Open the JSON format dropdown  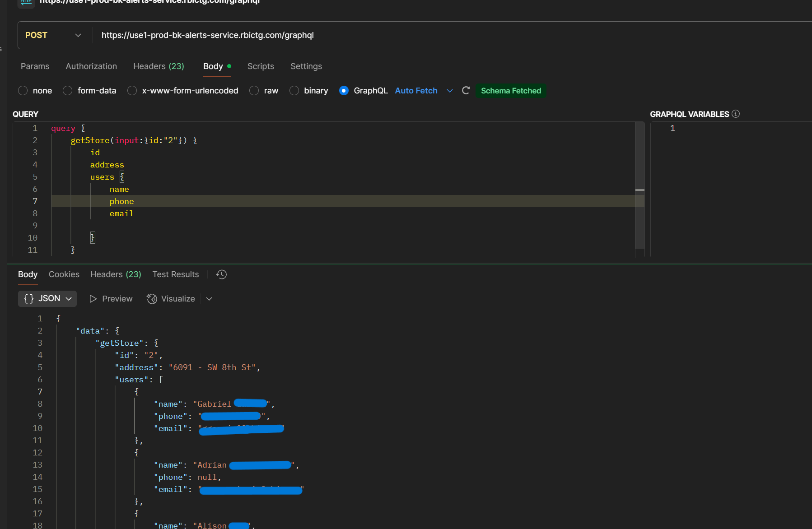pyautogui.click(x=47, y=298)
